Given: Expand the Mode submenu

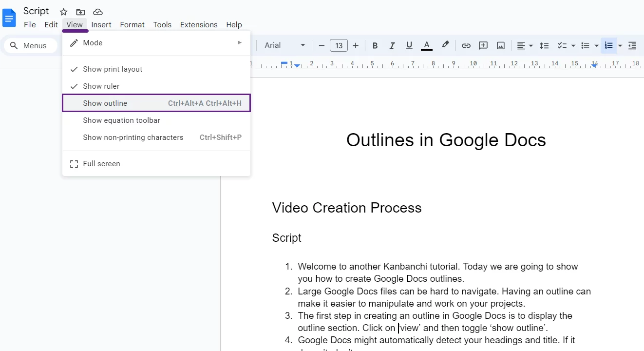Looking at the screenshot, I should pos(156,43).
